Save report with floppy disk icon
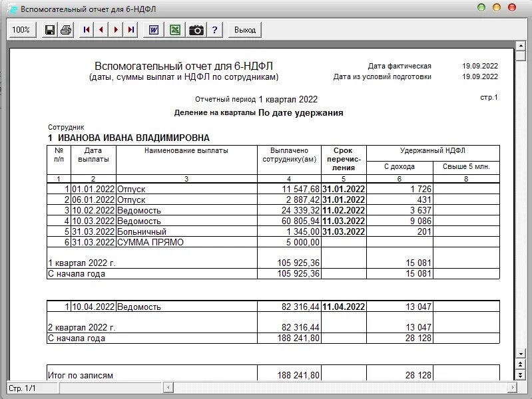This screenshot has width=532, height=399. click(50, 30)
